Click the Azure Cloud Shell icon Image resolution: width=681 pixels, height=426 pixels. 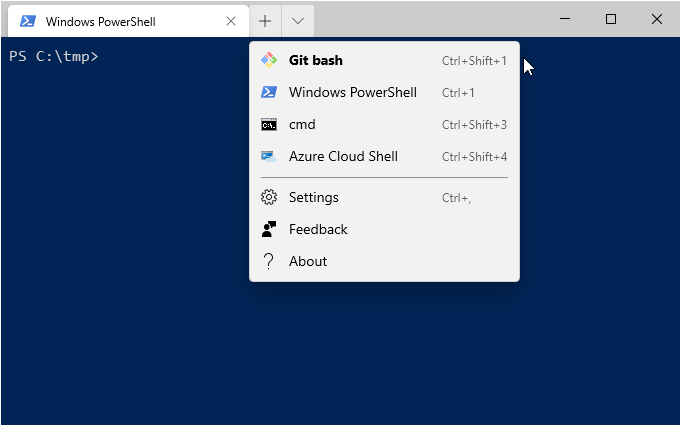(x=268, y=157)
